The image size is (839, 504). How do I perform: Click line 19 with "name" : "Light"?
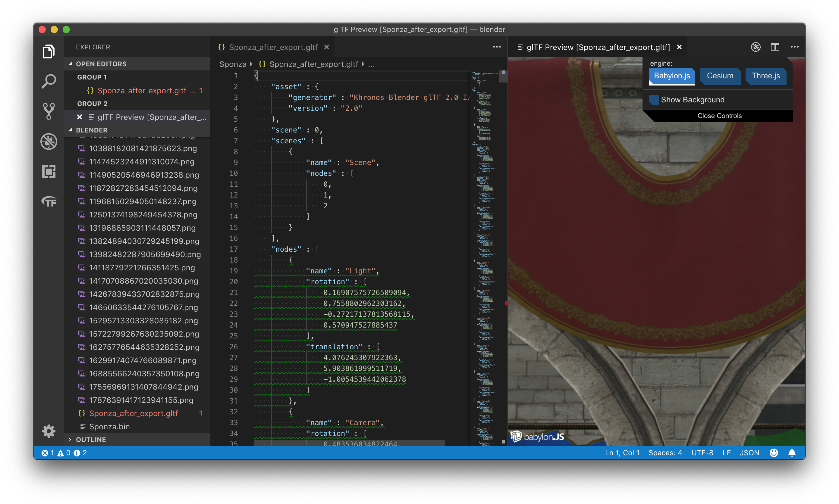361,271
